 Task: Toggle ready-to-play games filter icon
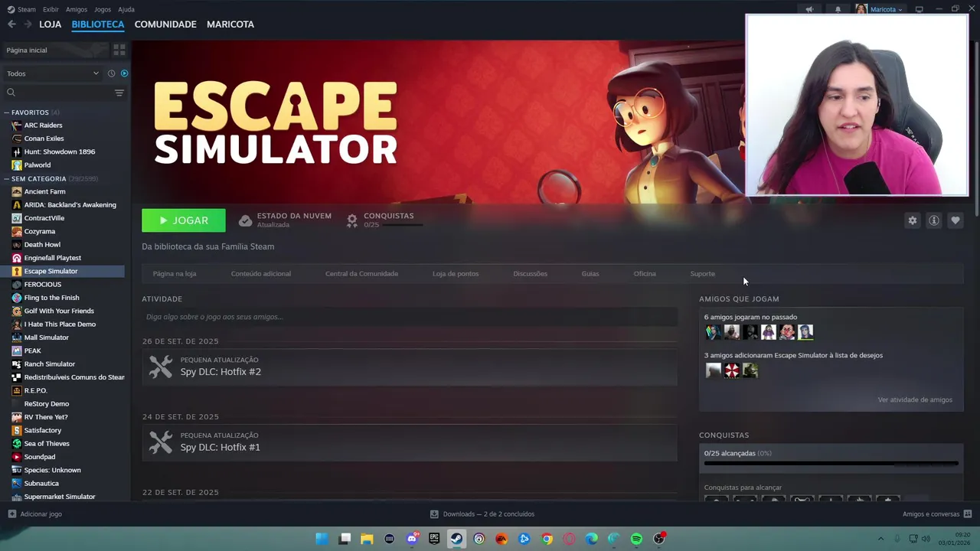tap(124, 73)
